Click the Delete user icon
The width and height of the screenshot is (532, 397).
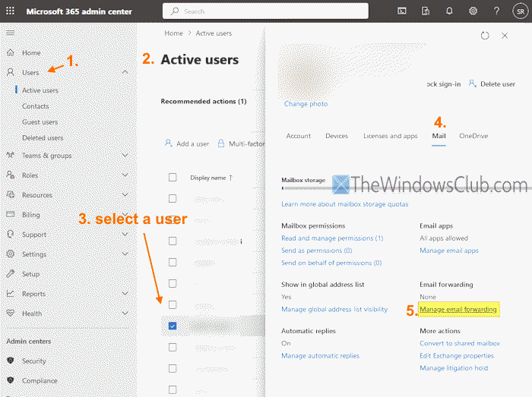[x=472, y=83]
